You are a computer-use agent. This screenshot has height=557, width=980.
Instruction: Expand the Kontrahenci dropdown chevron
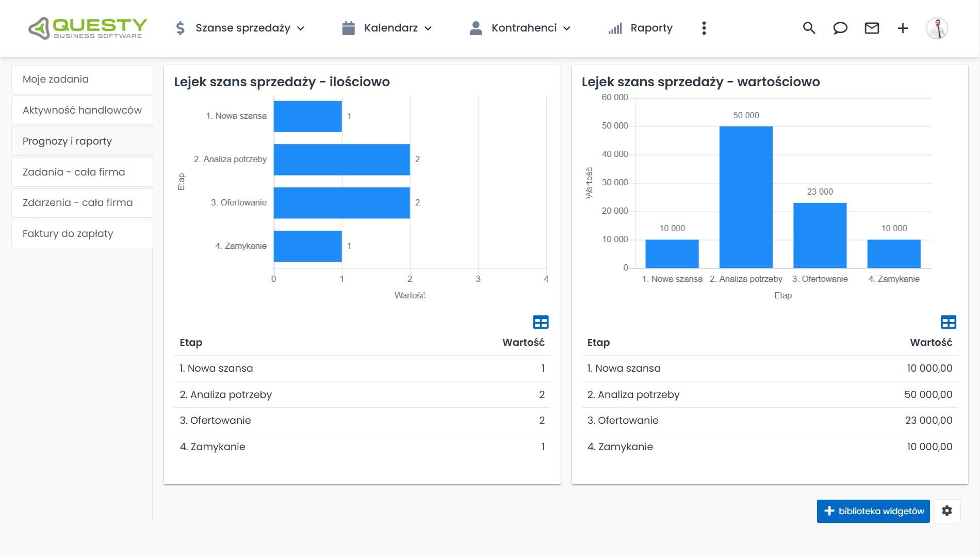click(x=567, y=28)
